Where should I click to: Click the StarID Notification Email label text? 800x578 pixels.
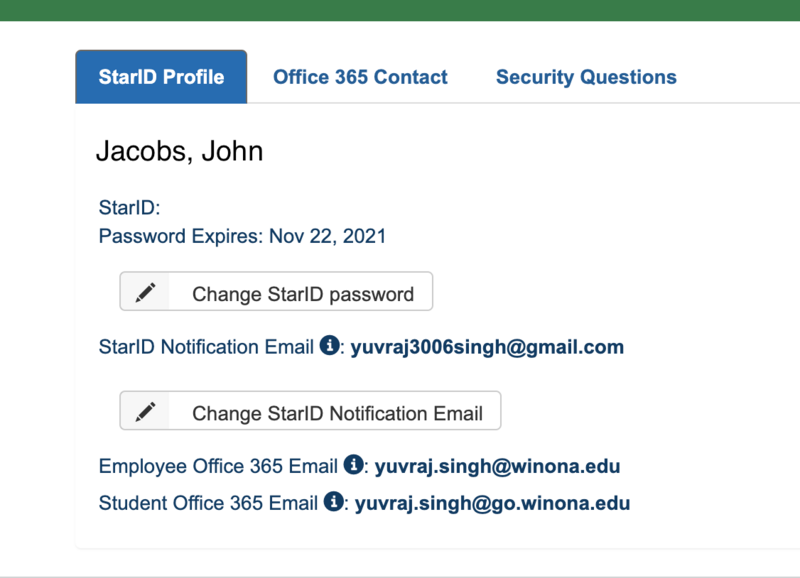(x=206, y=347)
